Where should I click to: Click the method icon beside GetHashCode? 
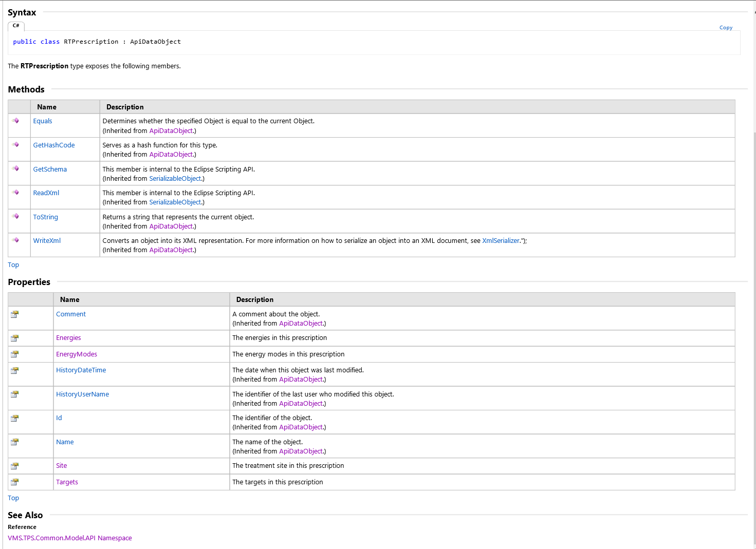tap(15, 145)
